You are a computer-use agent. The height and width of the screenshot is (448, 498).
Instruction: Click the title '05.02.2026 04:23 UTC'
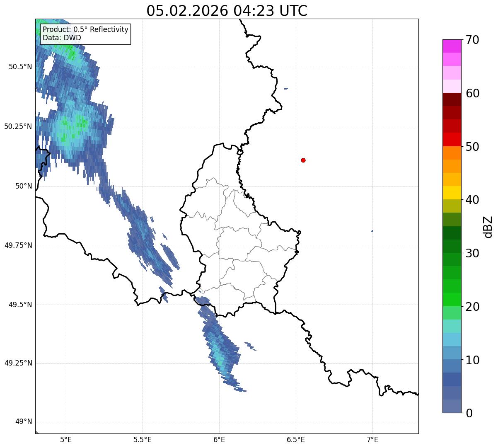(227, 10)
